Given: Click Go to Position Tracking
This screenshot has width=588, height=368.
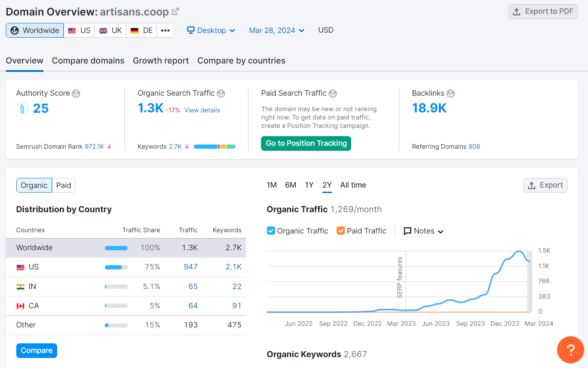Looking at the screenshot, I should click(x=306, y=143).
